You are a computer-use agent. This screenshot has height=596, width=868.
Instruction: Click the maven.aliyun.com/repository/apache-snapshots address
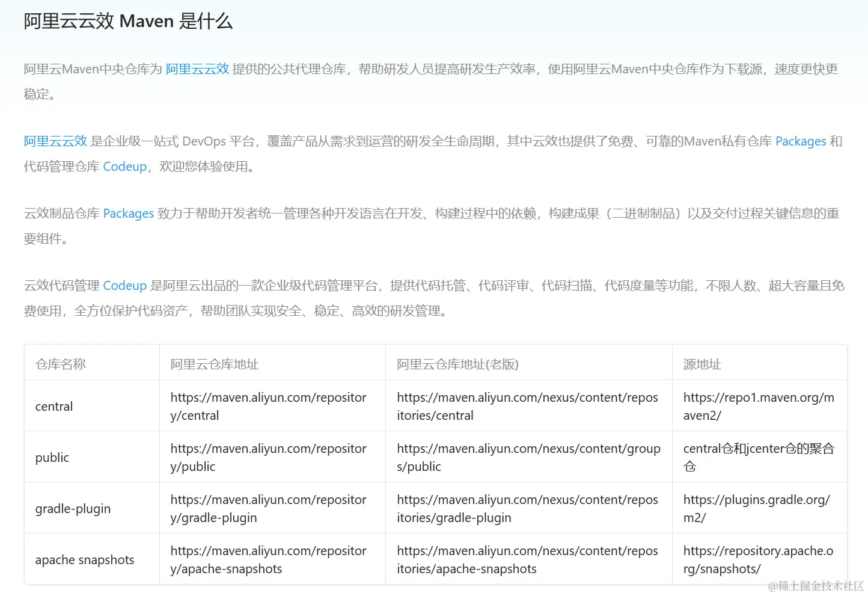(269, 560)
